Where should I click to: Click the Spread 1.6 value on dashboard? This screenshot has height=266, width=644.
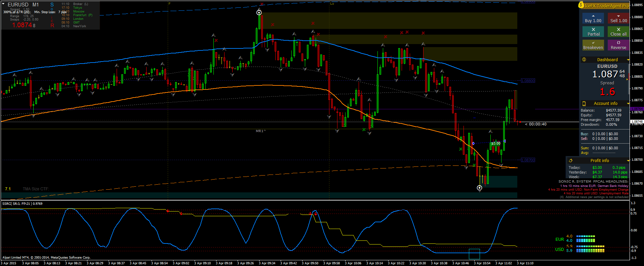pos(607,91)
